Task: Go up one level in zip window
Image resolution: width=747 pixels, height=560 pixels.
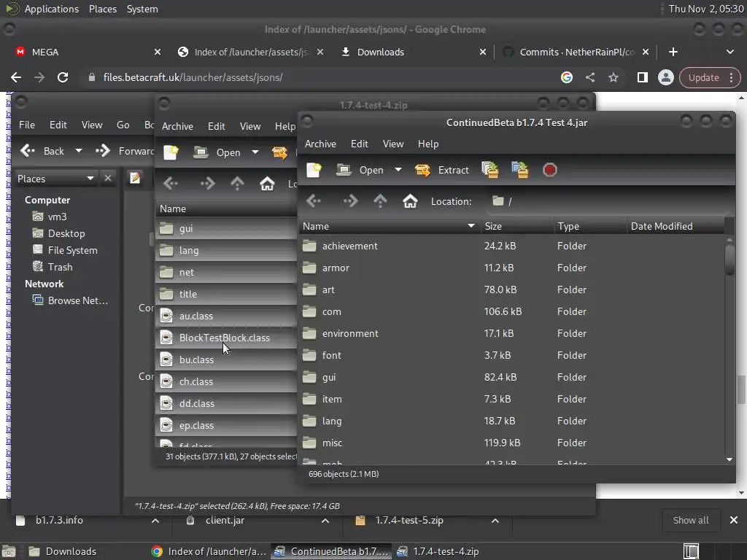Action: [x=237, y=184]
